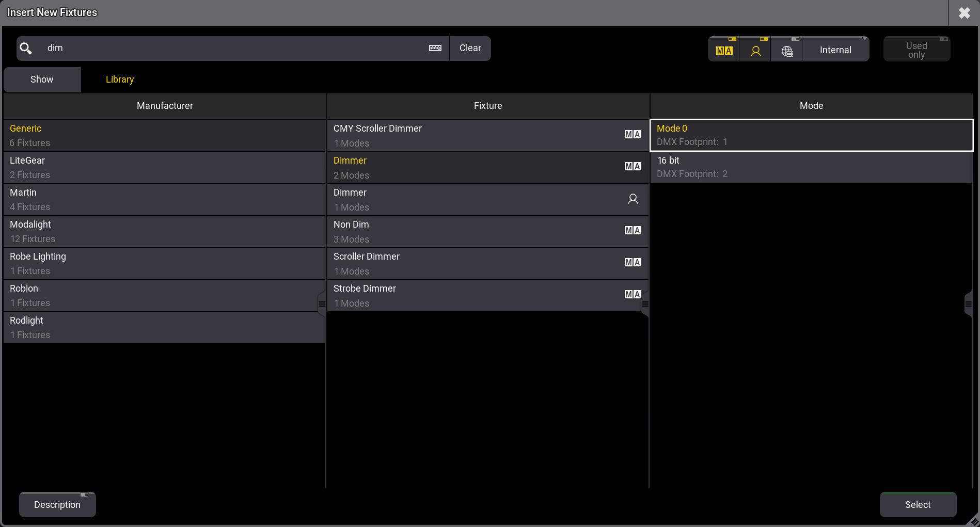The image size is (980, 527).
Task: Select the Generic manufacturer
Action: [x=165, y=135]
